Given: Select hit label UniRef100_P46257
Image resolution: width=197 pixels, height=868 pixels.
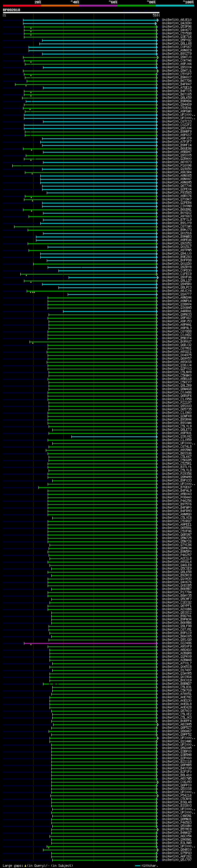Looking at the screenshot, I should (177, 555).
